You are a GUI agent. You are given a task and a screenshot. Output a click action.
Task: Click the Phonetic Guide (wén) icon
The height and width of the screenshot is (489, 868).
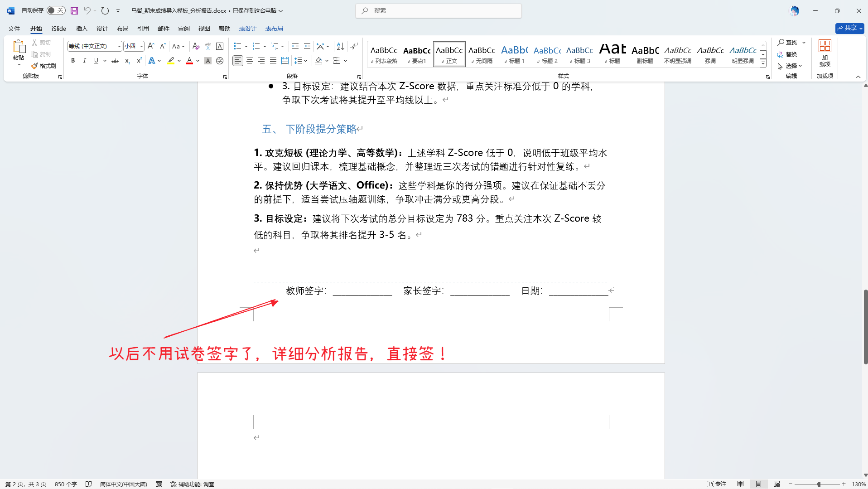pyautogui.click(x=208, y=46)
